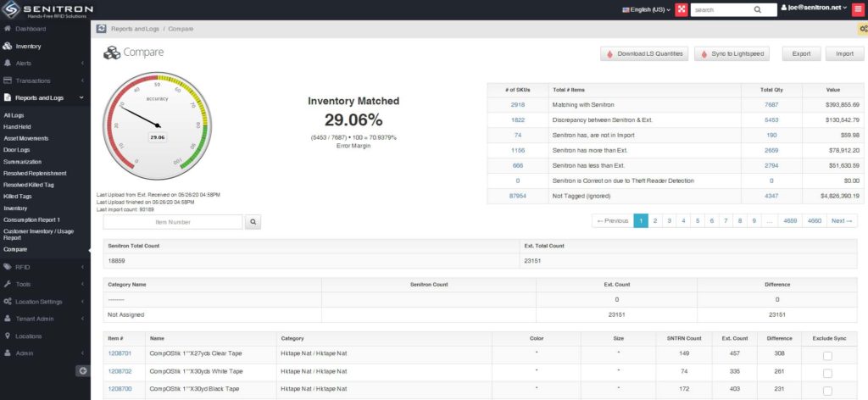The height and width of the screenshot is (400, 868).
Task: Click the home icon in breadcrumb bar
Action: (x=102, y=29)
